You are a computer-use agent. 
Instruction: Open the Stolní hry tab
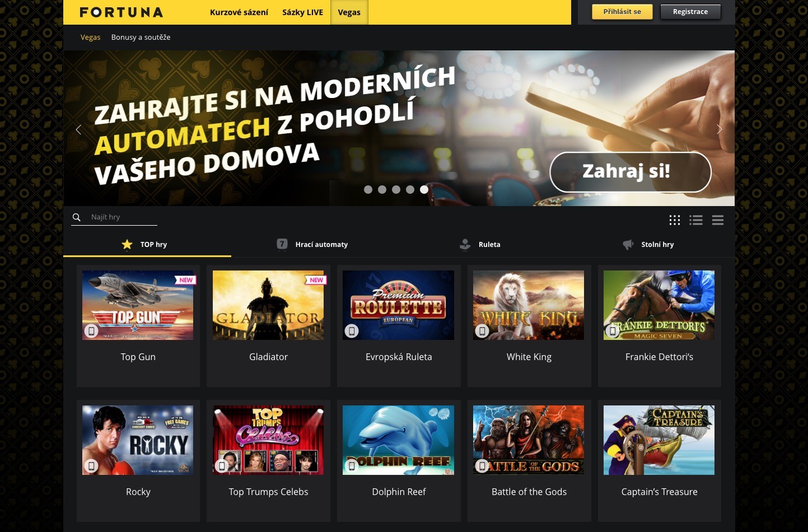(648, 244)
